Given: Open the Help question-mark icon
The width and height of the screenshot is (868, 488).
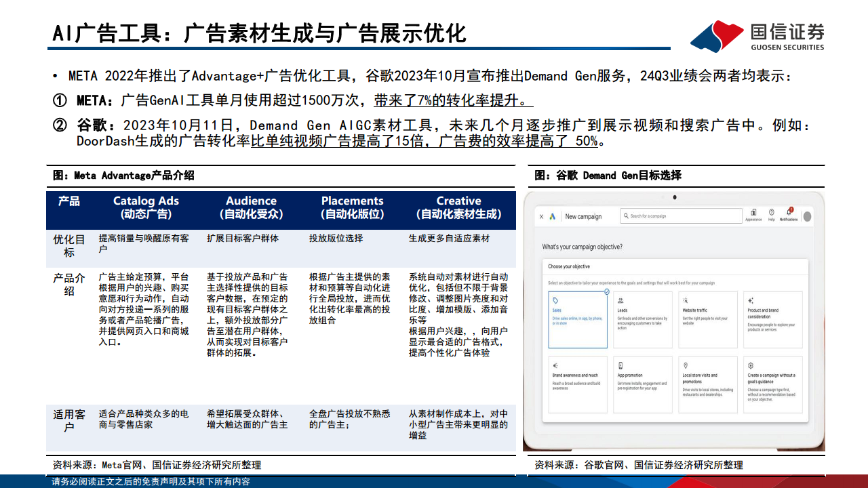Looking at the screenshot, I should point(772,213).
